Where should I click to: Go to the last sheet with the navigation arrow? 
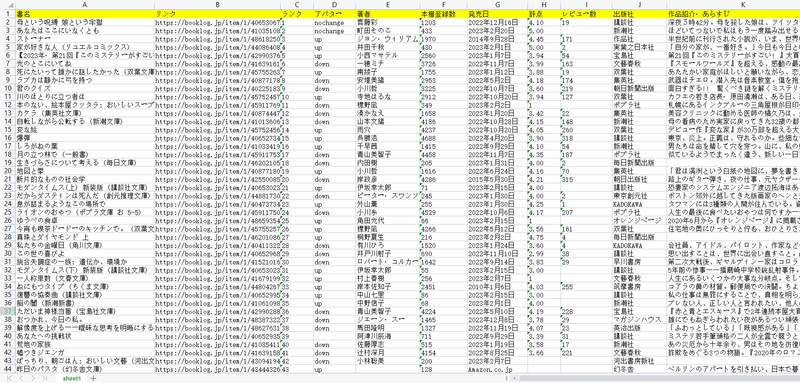coord(45,378)
